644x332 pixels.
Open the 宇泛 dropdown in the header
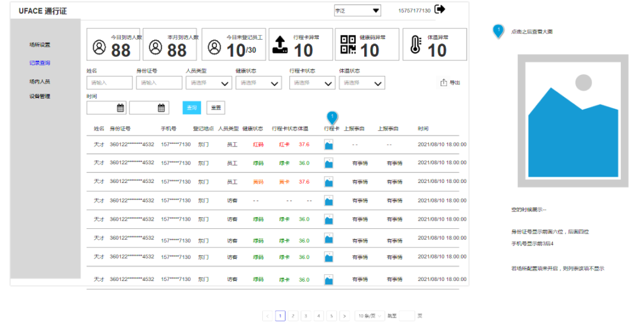pos(357,11)
